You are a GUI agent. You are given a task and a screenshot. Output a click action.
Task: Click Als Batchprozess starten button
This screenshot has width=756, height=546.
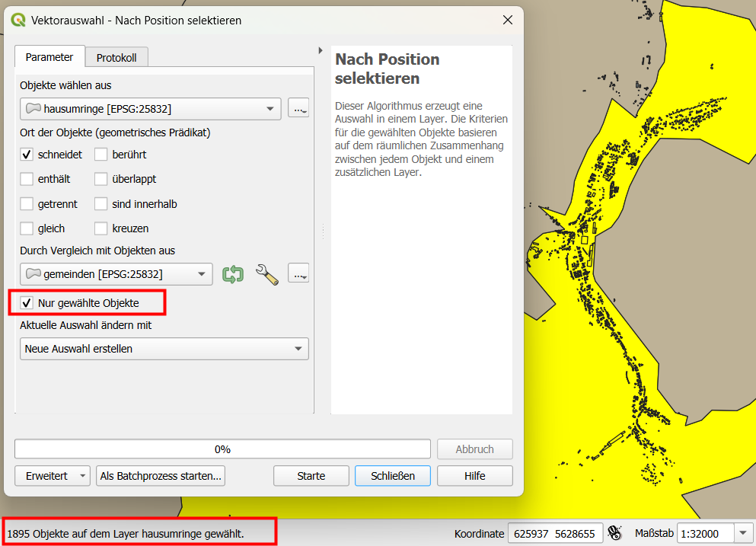(x=161, y=476)
